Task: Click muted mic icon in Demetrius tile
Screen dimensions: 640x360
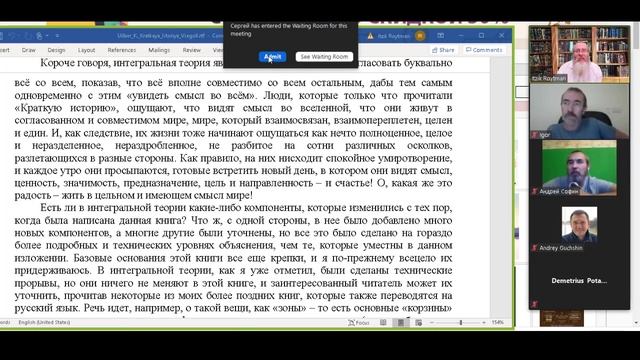Action: tap(534, 304)
